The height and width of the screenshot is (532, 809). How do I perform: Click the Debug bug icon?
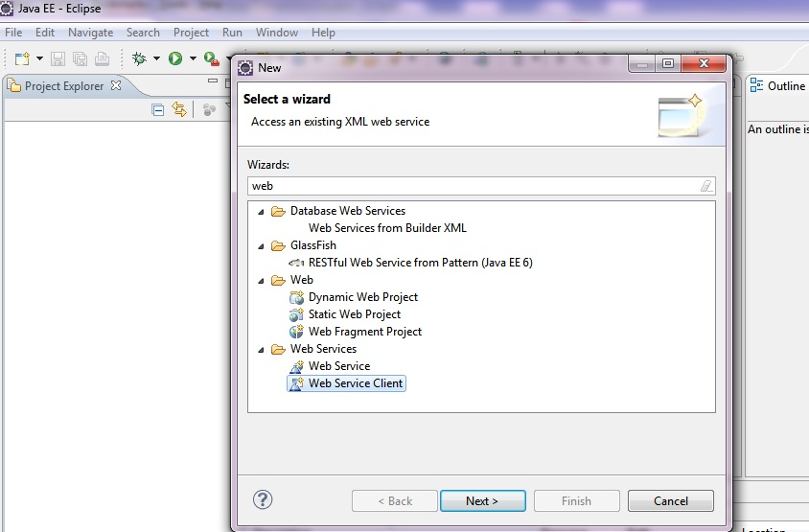(139, 58)
